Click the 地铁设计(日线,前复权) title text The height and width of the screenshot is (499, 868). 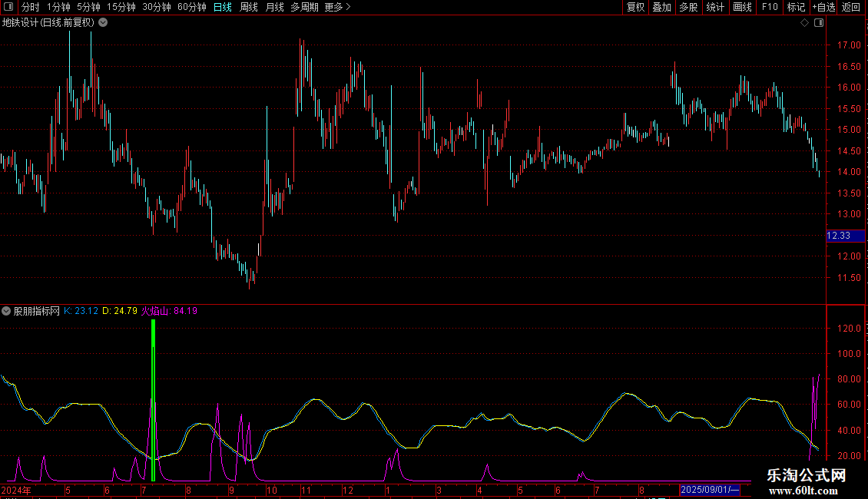pyautogui.click(x=48, y=23)
